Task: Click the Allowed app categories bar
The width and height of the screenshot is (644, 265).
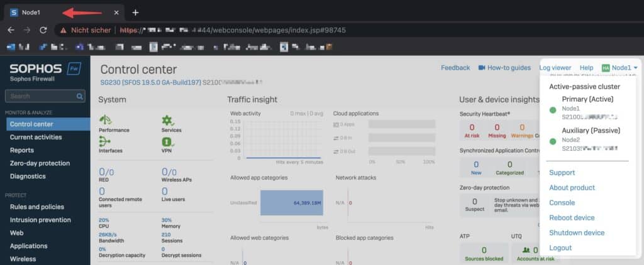Action: tap(291, 203)
